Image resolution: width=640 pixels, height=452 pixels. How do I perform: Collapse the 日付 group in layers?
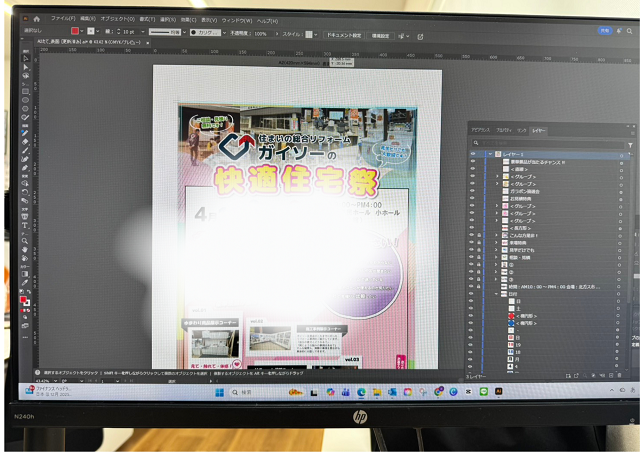[496, 293]
